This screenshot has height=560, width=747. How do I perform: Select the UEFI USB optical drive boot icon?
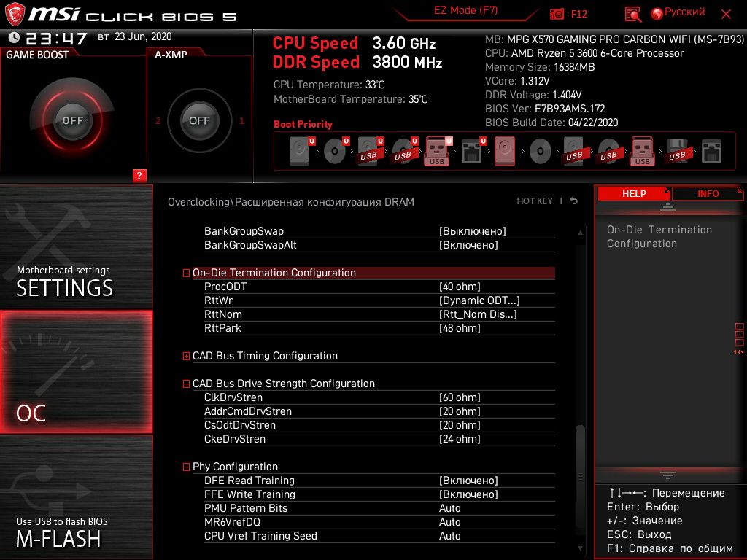point(404,151)
